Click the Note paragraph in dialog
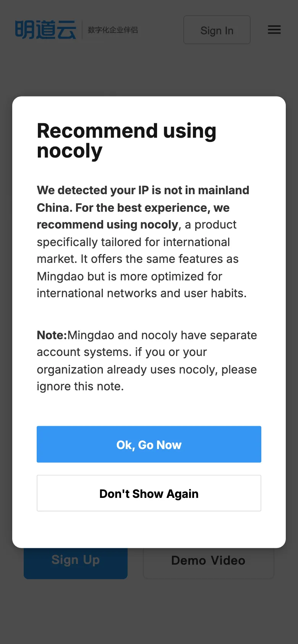This screenshot has height=644, width=298. [x=146, y=360]
